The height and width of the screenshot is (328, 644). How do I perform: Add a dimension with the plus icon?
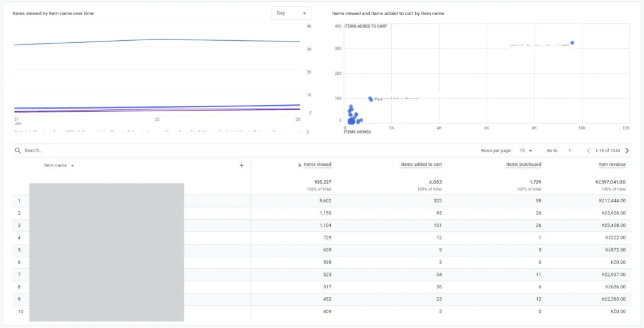pos(241,165)
